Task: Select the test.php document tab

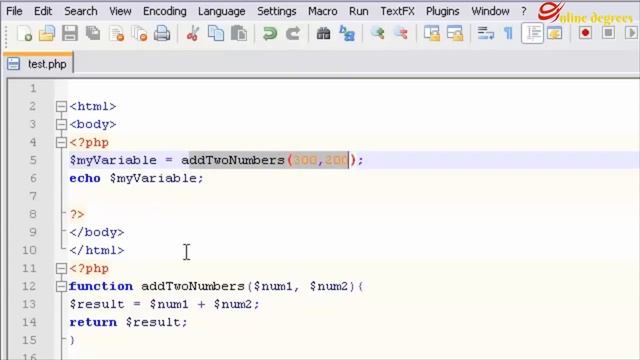Action: coord(38,64)
